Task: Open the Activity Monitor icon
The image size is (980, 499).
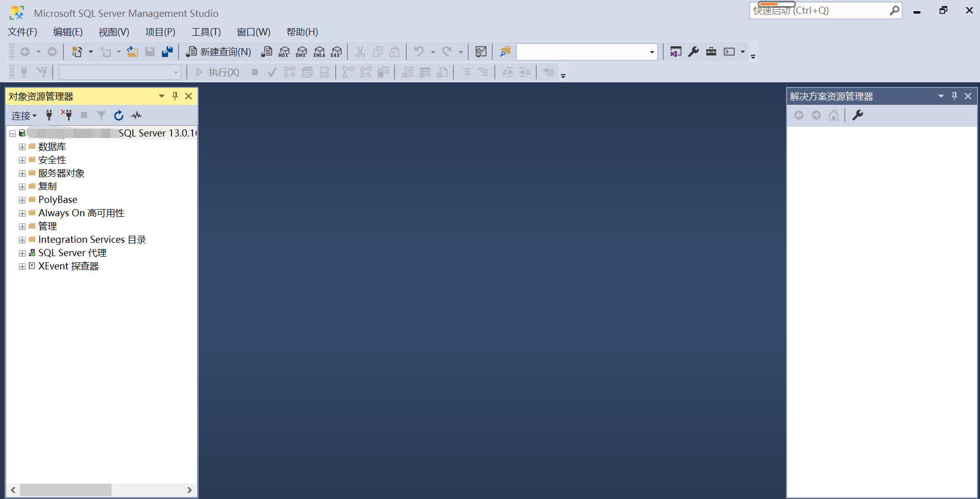Action: (481, 52)
